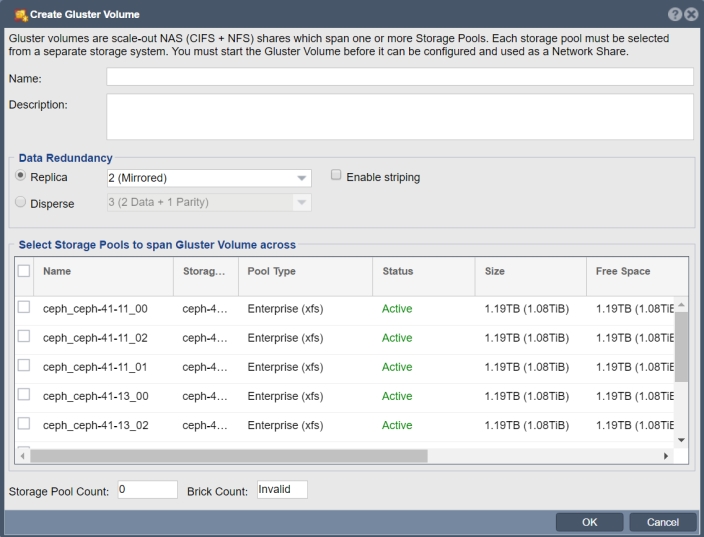Sort by the Pool Type column header

pyautogui.click(x=306, y=276)
